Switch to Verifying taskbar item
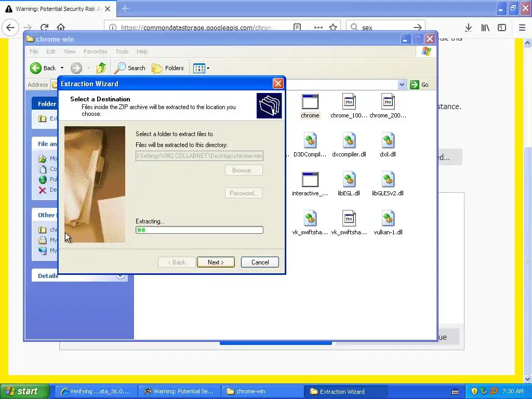 pos(96,392)
